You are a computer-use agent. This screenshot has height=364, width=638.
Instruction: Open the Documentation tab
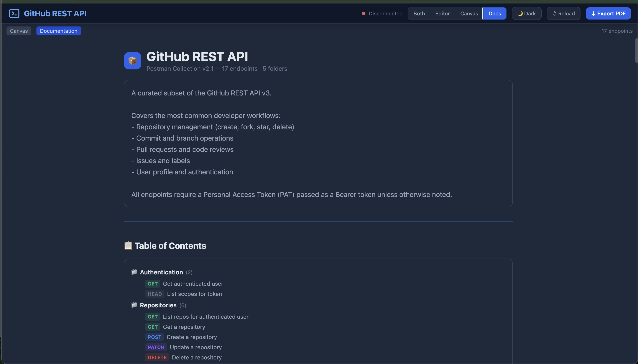[x=59, y=31]
